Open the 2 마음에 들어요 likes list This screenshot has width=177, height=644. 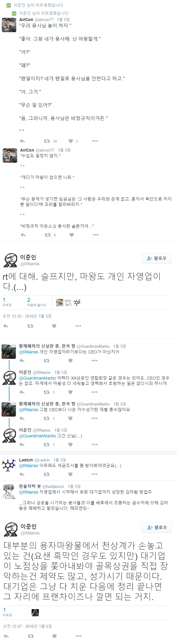(36, 302)
